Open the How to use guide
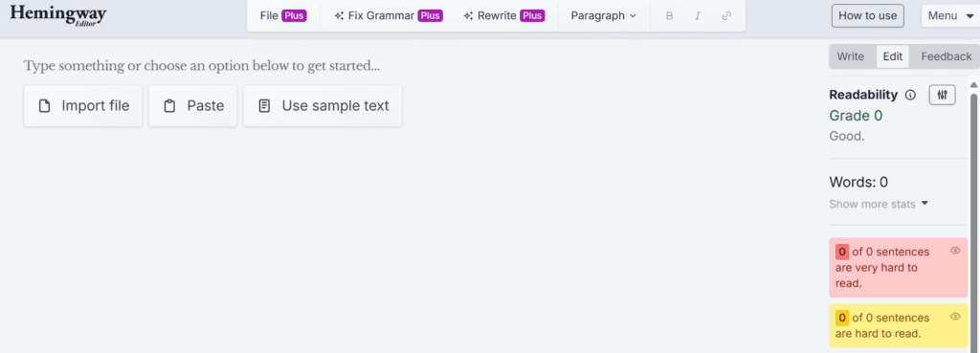Image resolution: width=980 pixels, height=353 pixels. coord(867,15)
